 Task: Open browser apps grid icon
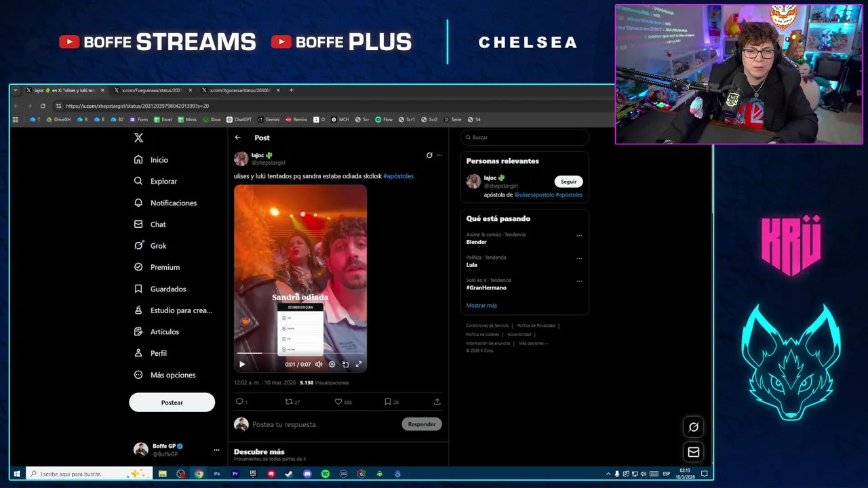(x=16, y=119)
